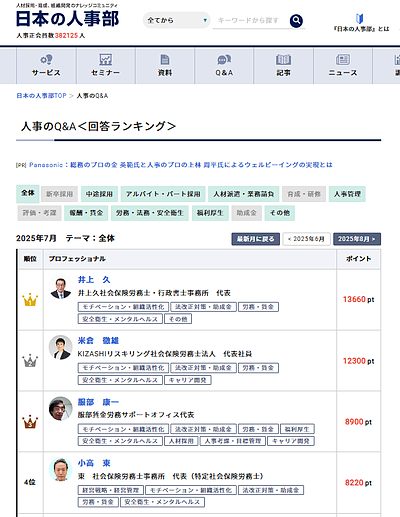The image size is (400, 517).
Task: Open 服部 康一's profile photo
Action: click(x=61, y=408)
